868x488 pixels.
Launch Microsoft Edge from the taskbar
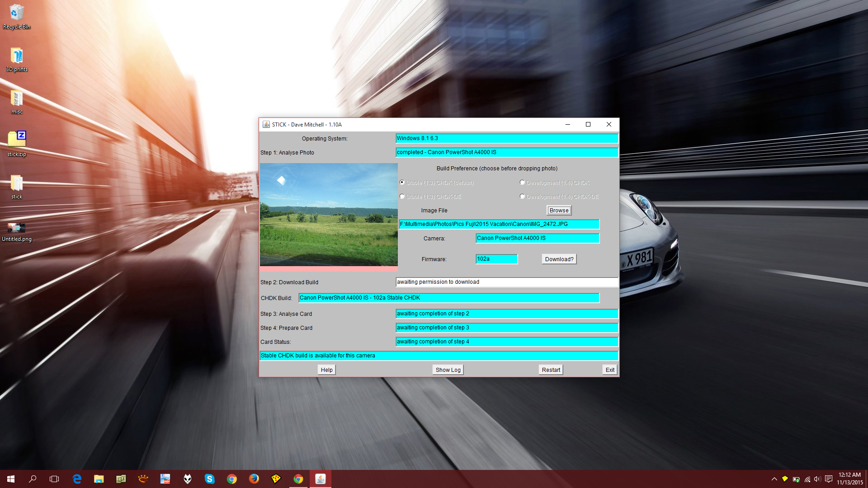(77, 479)
